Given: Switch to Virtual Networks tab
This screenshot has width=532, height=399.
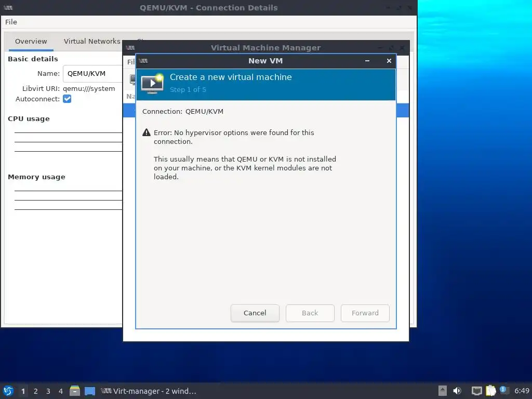Looking at the screenshot, I should tap(92, 41).
